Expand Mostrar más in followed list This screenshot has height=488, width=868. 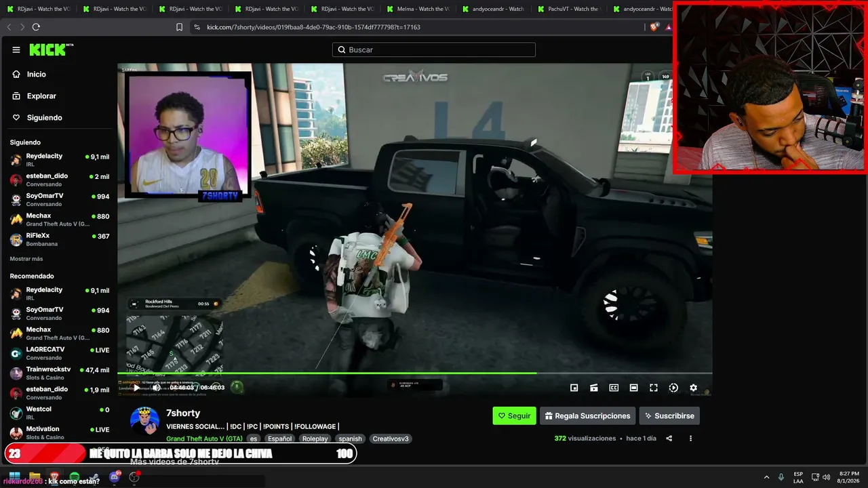[26, 259]
